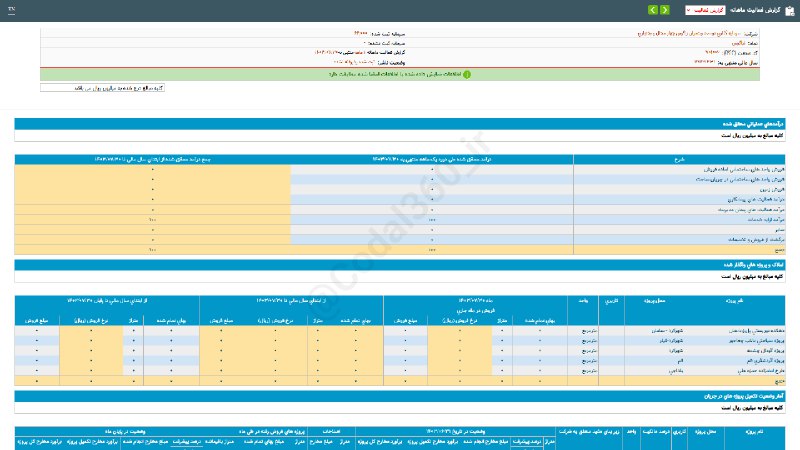Viewport: 800px width, 450px height.
Task: Go to previous report with left green arrow
Action: (653, 10)
